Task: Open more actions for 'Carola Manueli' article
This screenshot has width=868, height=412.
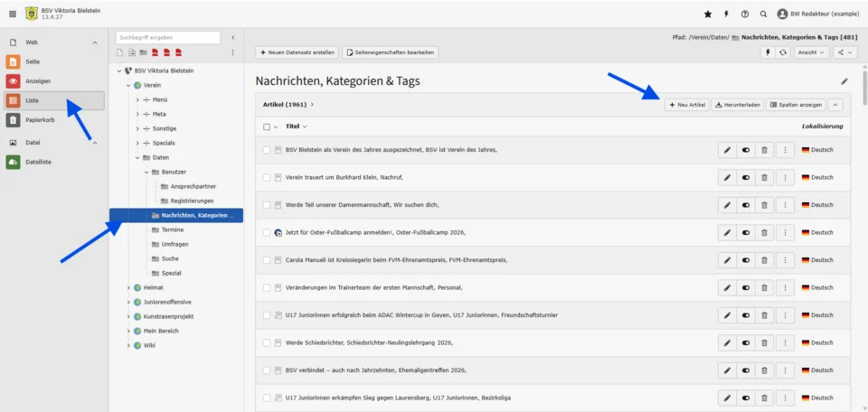Action: pyautogui.click(x=785, y=260)
